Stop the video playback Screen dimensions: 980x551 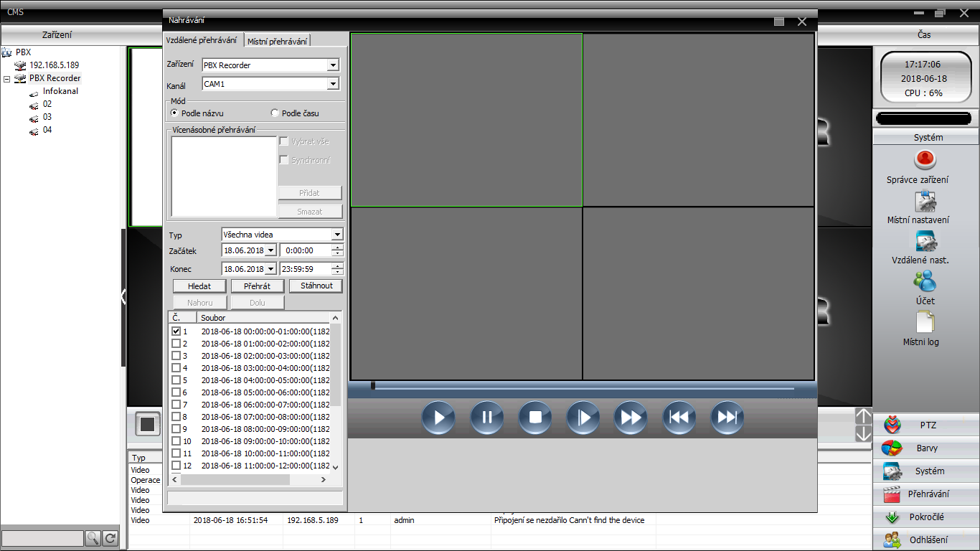coord(534,418)
